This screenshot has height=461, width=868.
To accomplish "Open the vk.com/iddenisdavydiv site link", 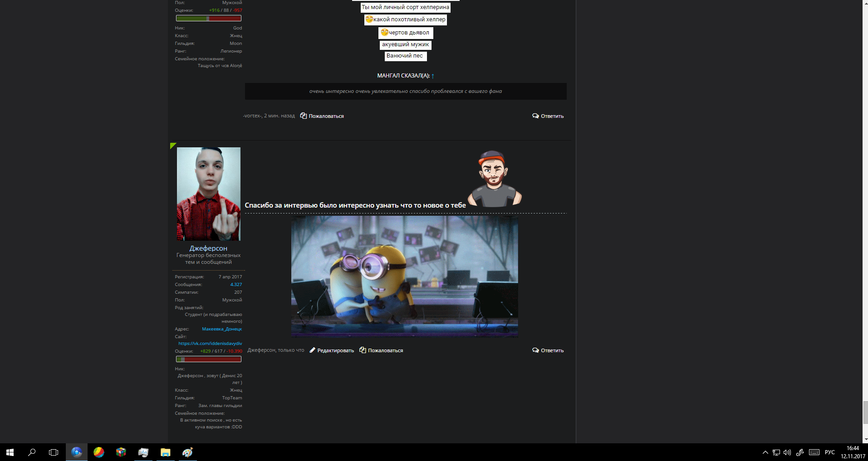I will click(x=210, y=344).
